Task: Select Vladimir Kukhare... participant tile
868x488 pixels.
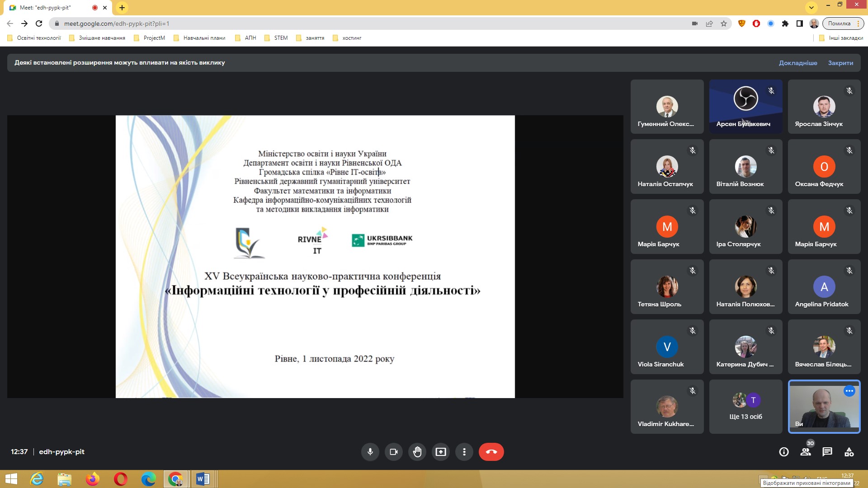Action: coord(667,407)
